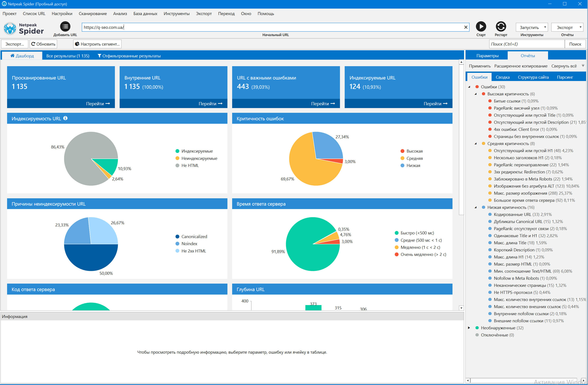Click the Поиск button
This screenshot has height=385, width=588.
[575, 44]
